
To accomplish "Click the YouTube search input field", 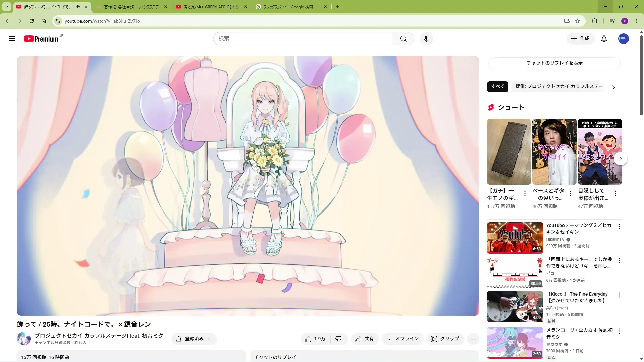I will point(303,39).
